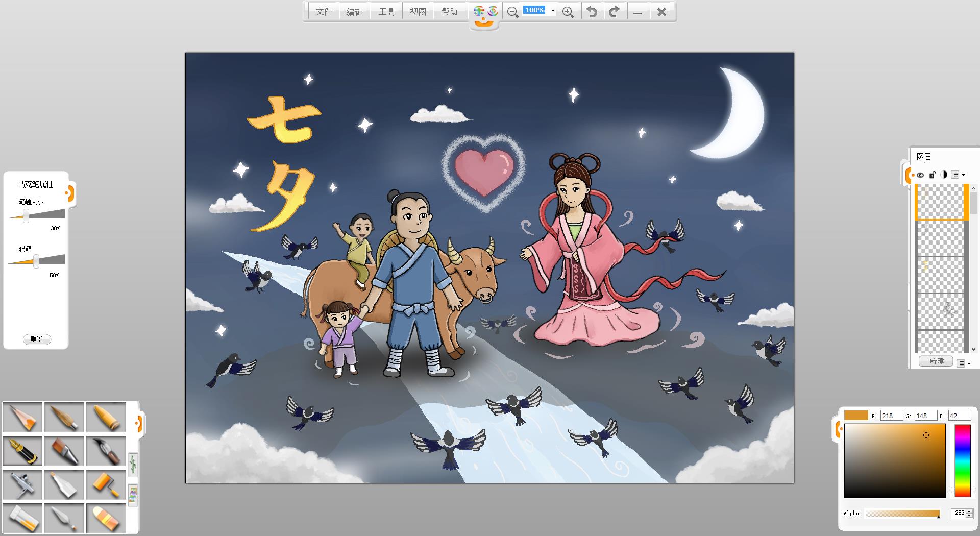Select the pencil tool
980x536 pixels.
point(22,417)
